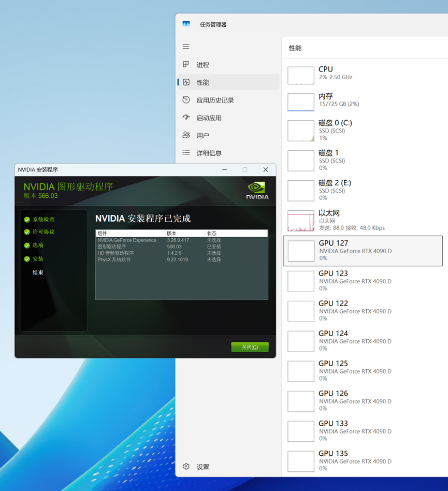
Task: Select GPU 122 graph thumbnail
Action: coord(301,311)
